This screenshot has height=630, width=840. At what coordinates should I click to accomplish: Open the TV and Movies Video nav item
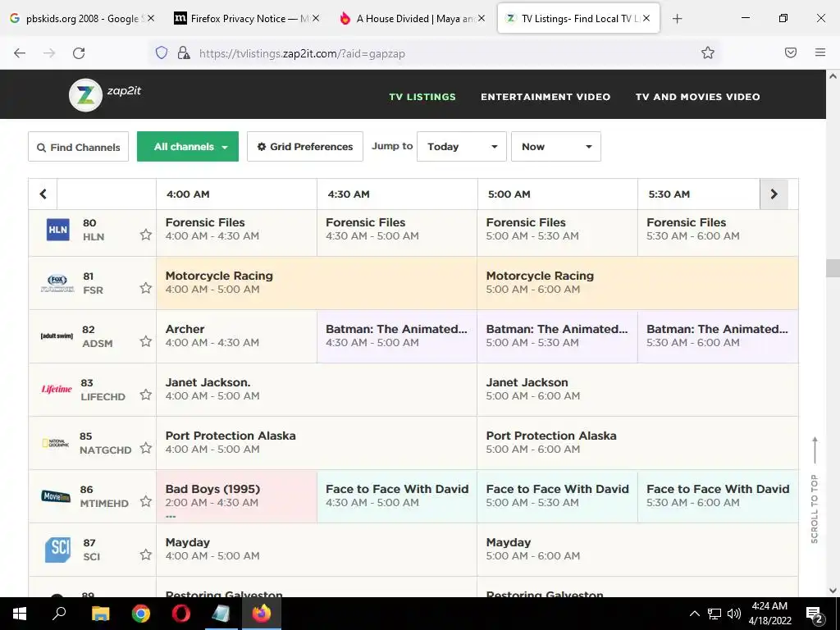click(x=697, y=97)
